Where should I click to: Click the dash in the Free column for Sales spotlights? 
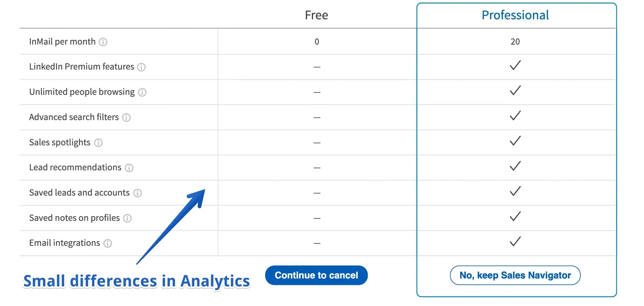point(316,143)
